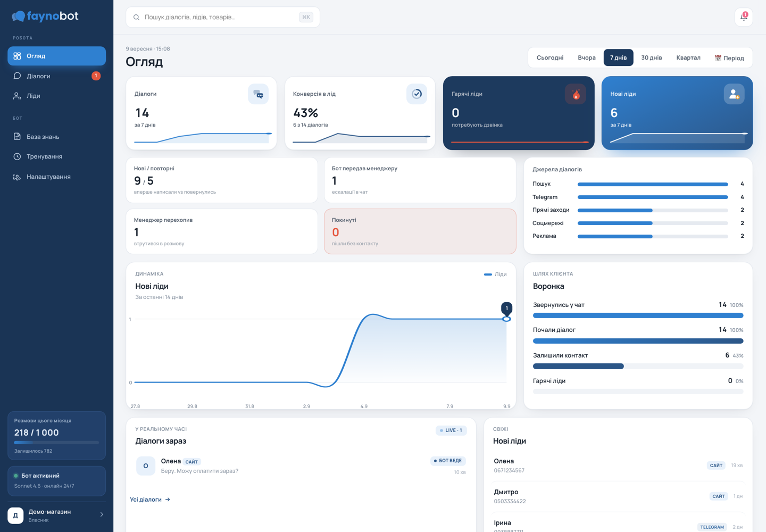The image size is (766, 532).
Task: Click the user-plus icon on Нові ліди card
Action: click(734, 94)
